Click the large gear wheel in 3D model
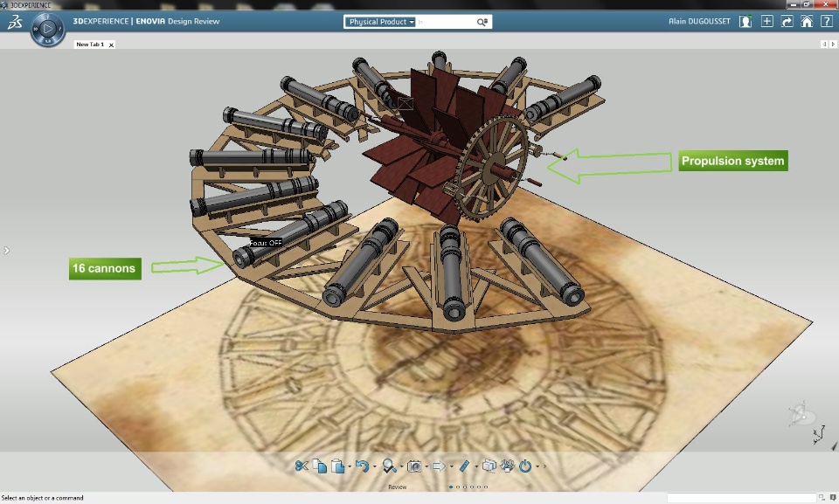Image resolution: width=839 pixels, height=504 pixels. click(492, 169)
